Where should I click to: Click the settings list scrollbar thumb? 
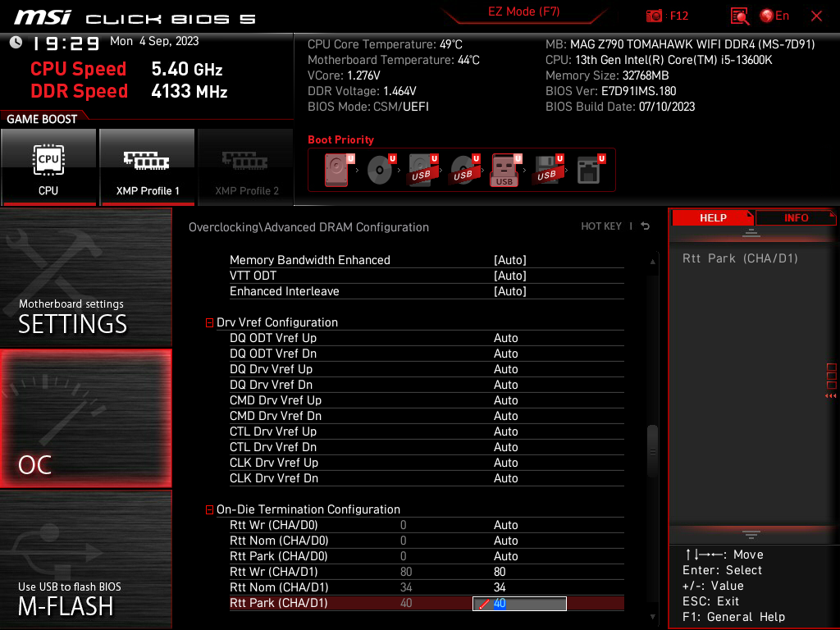(652, 451)
